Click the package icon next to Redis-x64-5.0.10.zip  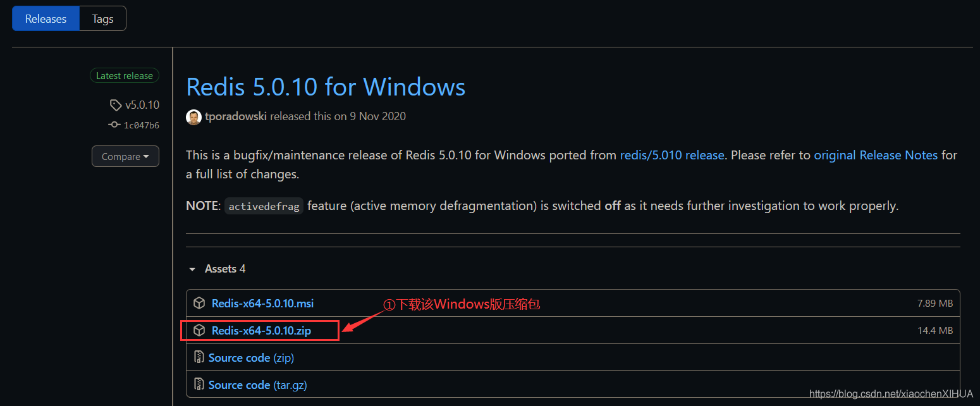pyautogui.click(x=199, y=329)
